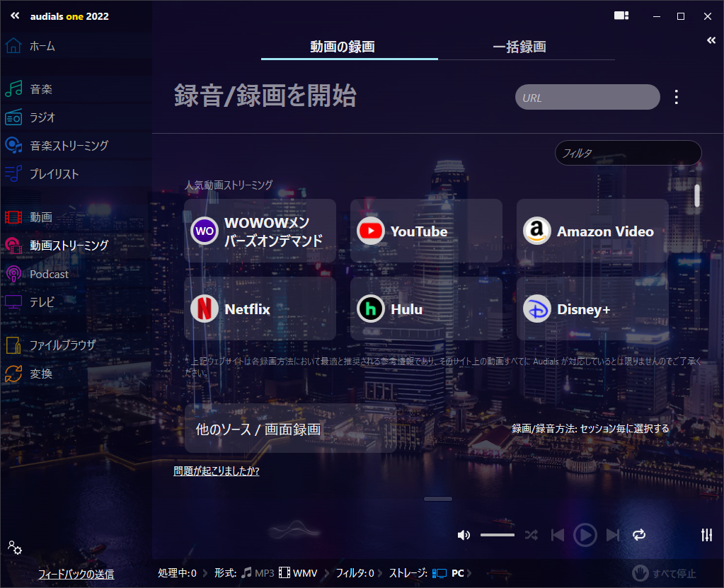Change 録画/録音方法 recording method setting

tap(590, 429)
